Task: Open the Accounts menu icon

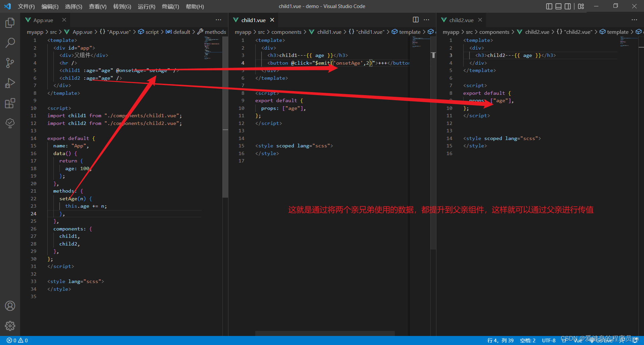Action: point(10,306)
